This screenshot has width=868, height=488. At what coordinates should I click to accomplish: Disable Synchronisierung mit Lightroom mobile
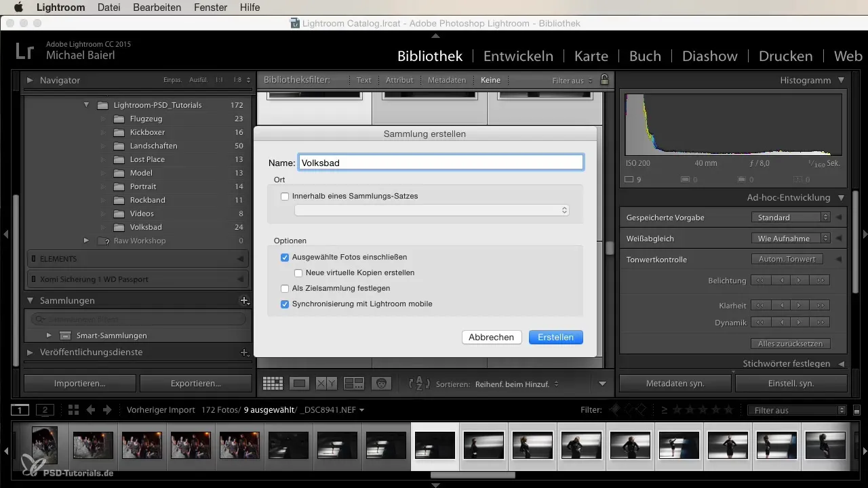pyautogui.click(x=285, y=304)
